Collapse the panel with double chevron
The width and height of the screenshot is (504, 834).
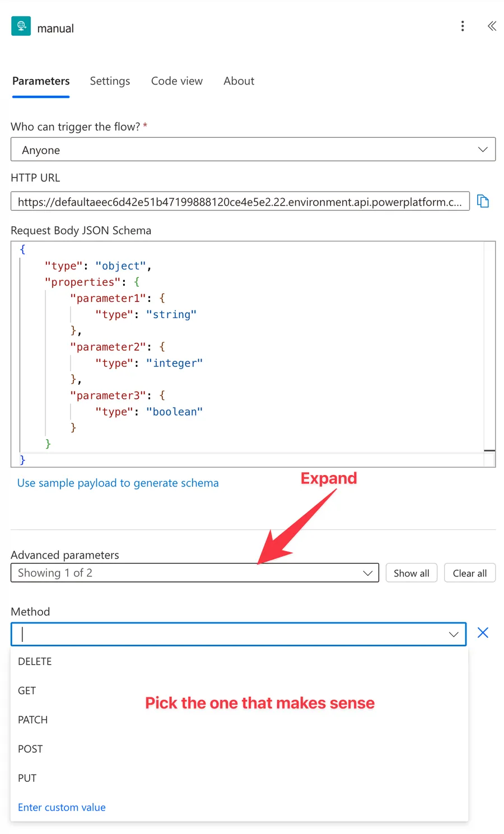click(492, 26)
